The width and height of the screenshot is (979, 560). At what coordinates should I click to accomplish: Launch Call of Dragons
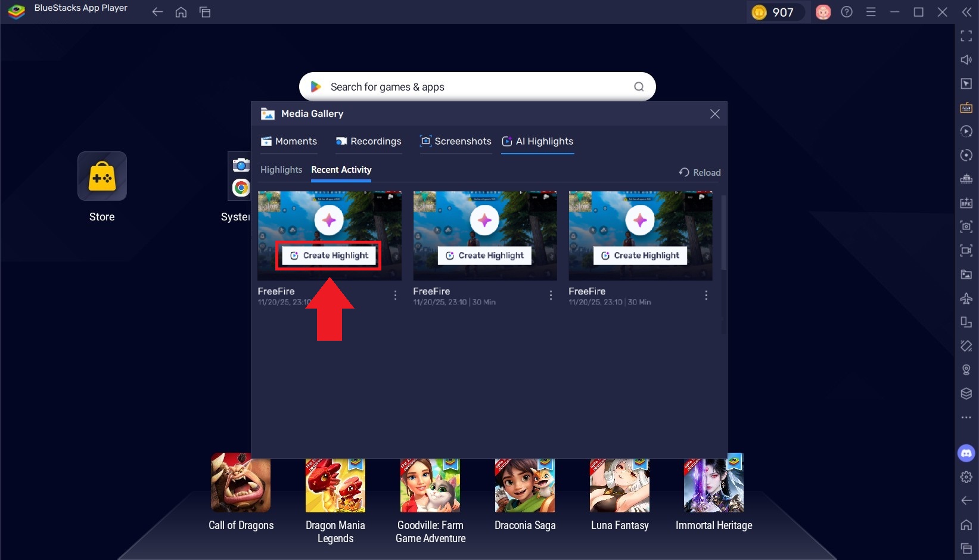pos(241,483)
